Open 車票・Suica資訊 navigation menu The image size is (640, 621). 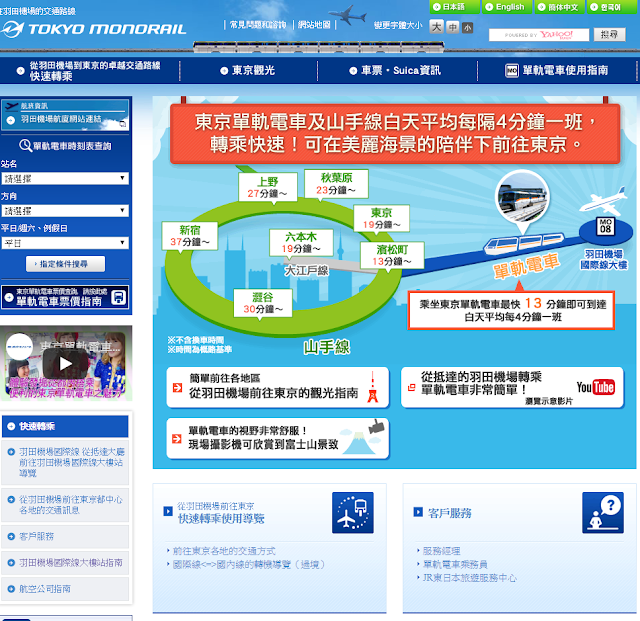[395, 71]
